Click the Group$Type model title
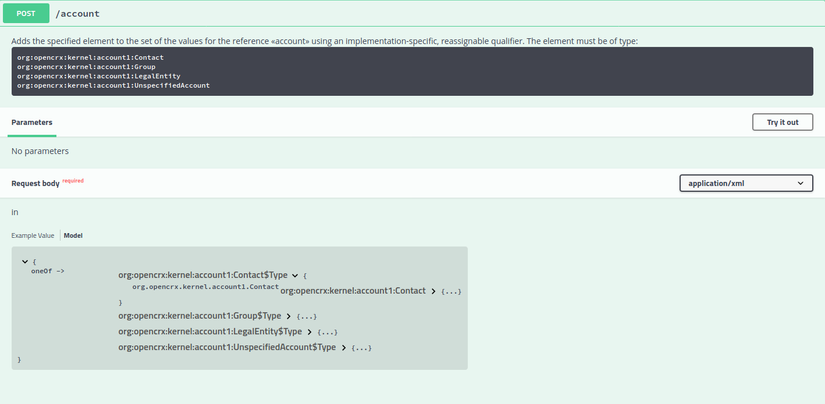825x404 pixels. (x=200, y=316)
